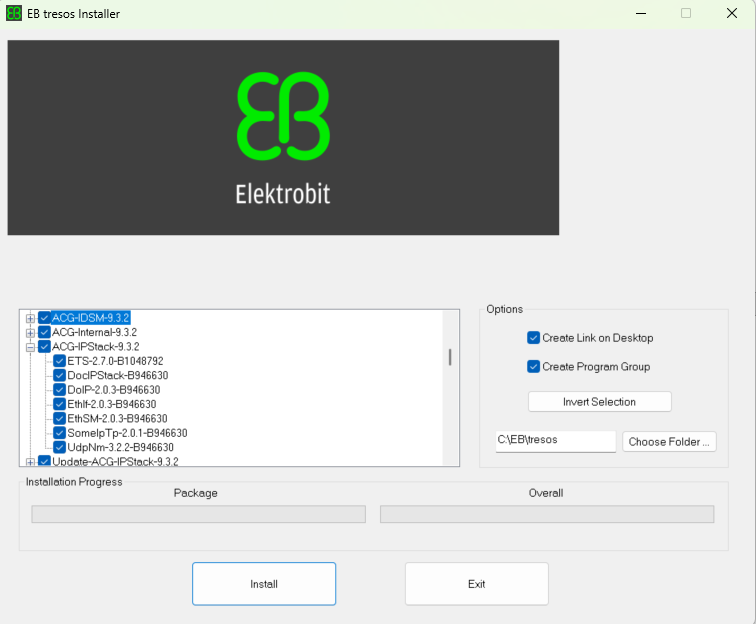756x624 pixels.
Task: Click the EB tresos title bar icon
Action: [x=15, y=14]
